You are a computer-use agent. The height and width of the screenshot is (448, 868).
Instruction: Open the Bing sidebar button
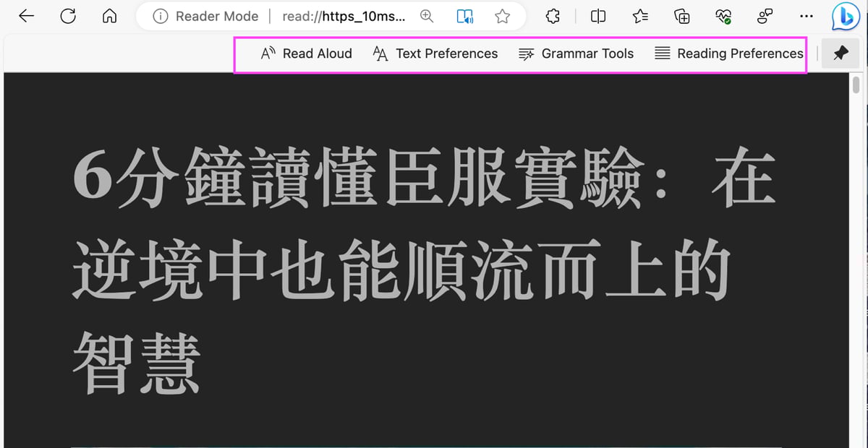(x=845, y=16)
